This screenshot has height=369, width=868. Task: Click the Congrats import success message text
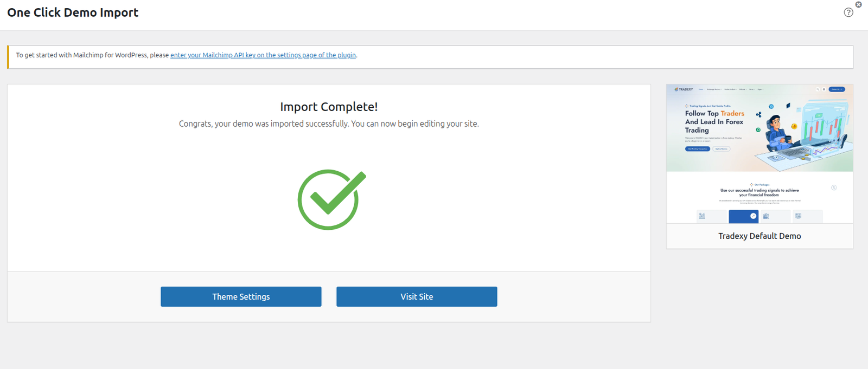coord(329,124)
